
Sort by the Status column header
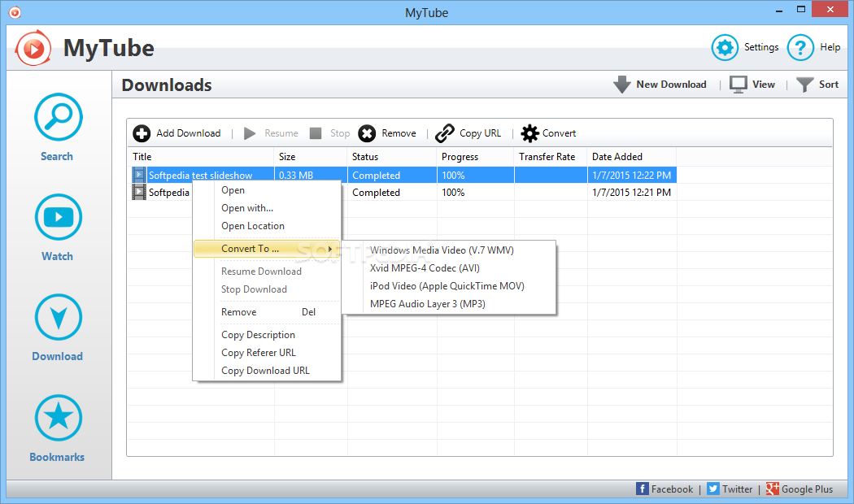tap(392, 157)
